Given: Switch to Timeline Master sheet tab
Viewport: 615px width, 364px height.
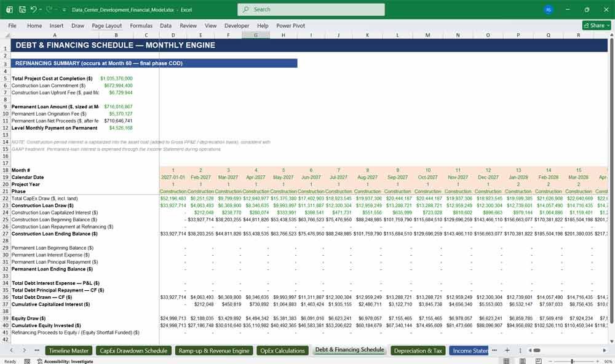Looking at the screenshot, I should coord(69,350).
